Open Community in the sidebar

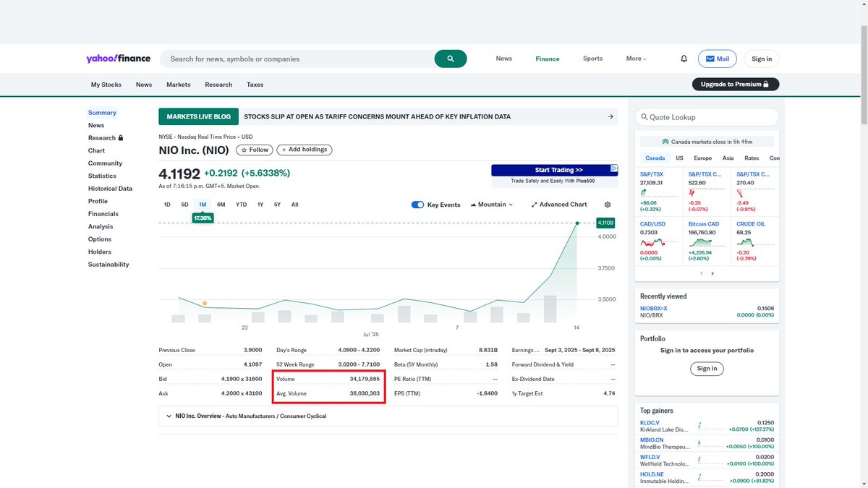pyautogui.click(x=105, y=163)
